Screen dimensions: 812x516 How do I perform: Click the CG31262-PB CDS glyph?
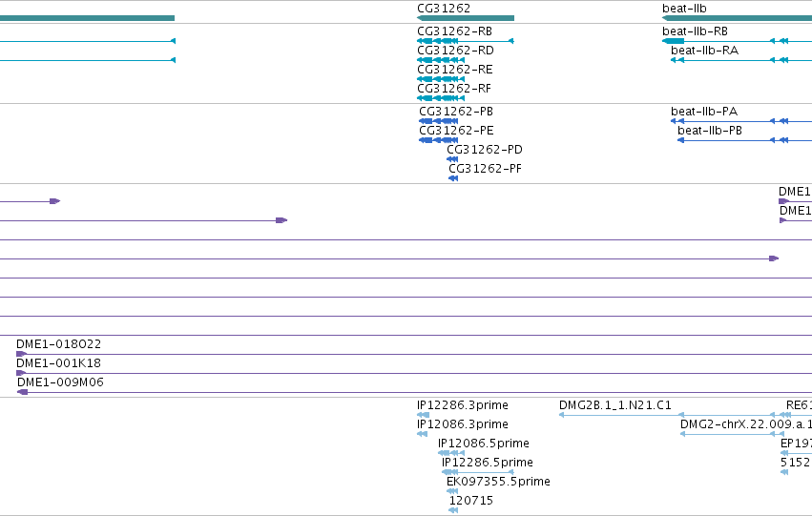coord(438,121)
